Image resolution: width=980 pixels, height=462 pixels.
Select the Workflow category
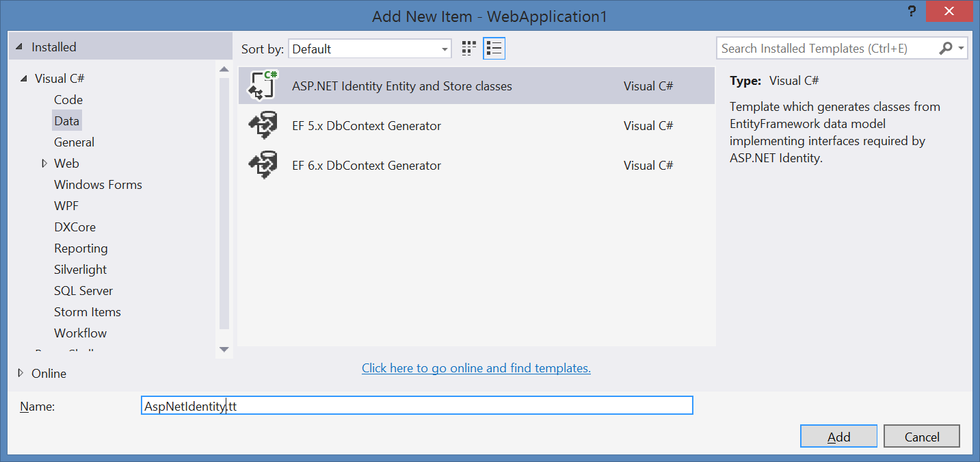tap(80, 333)
